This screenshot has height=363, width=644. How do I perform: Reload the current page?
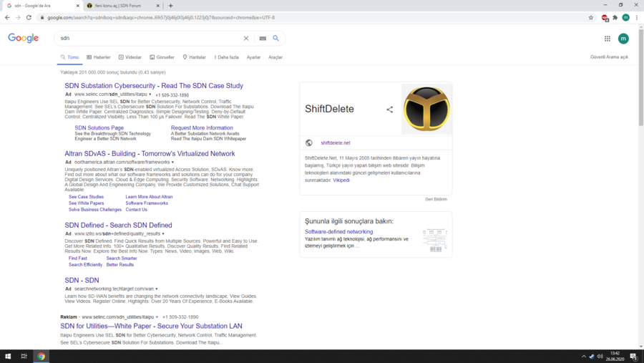point(29,17)
